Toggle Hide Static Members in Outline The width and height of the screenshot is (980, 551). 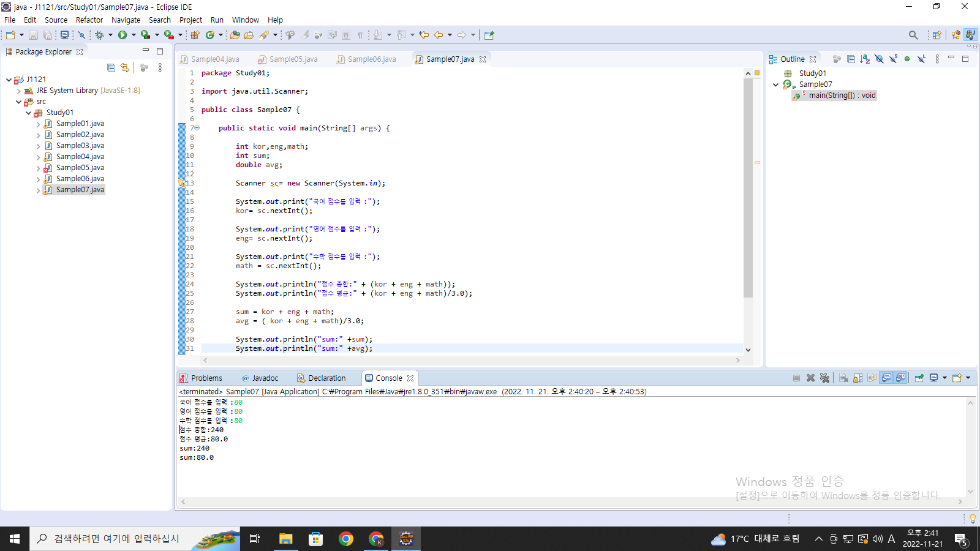pos(893,59)
